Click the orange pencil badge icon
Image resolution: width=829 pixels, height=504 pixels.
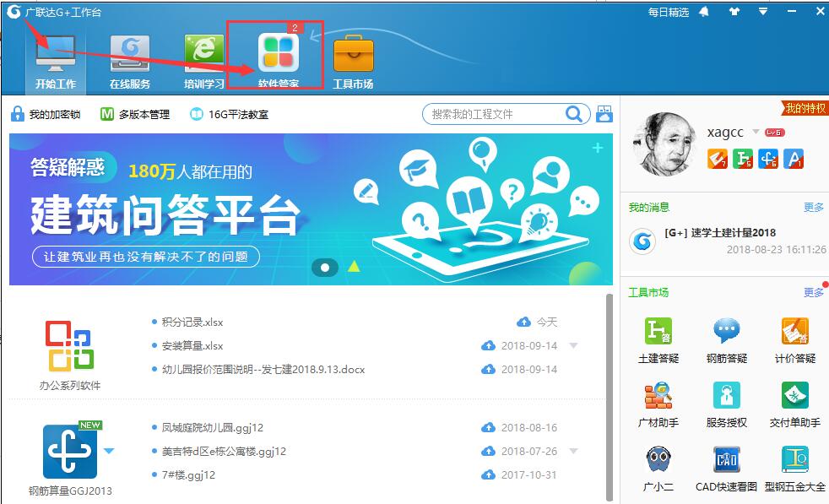pyautogui.click(x=718, y=159)
